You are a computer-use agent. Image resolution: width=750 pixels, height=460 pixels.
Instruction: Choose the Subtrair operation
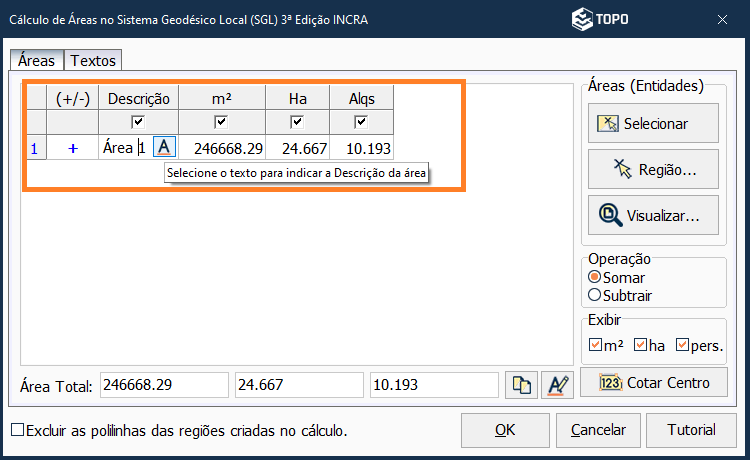click(x=595, y=295)
